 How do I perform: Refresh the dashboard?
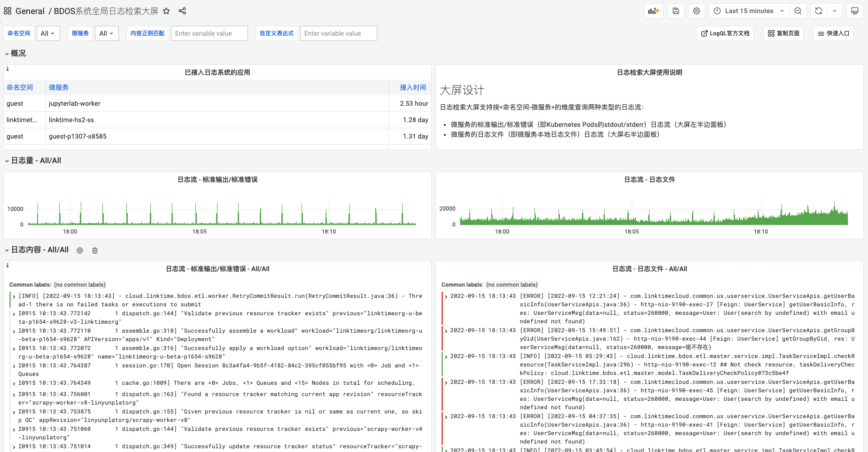pos(819,11)
